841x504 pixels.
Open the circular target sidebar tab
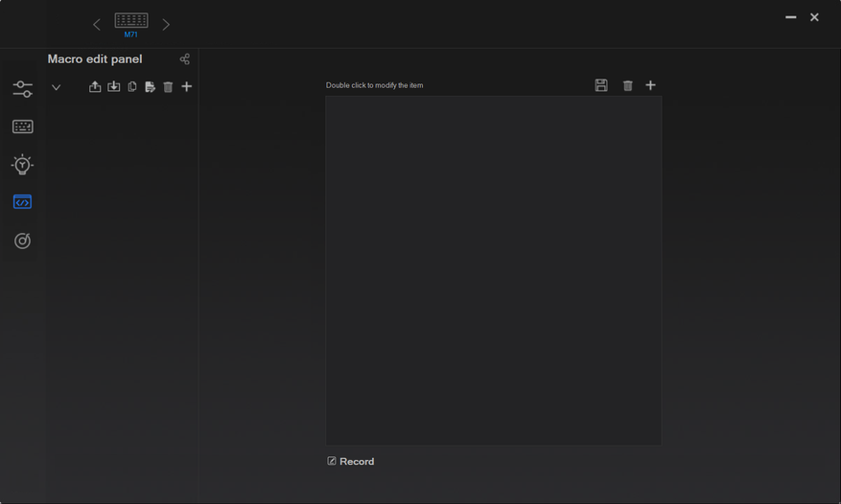pos(22,241)
